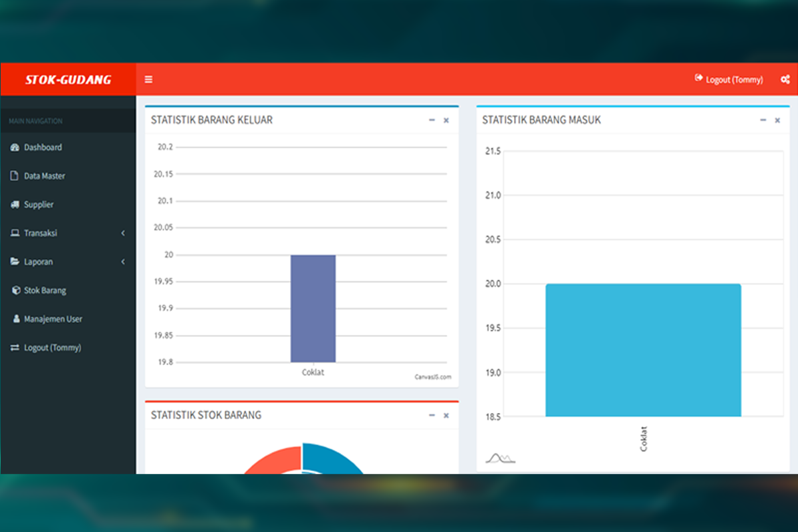798x532 pixels.
Task: Click the Supplier truck icon
Action: pos(15,205)
